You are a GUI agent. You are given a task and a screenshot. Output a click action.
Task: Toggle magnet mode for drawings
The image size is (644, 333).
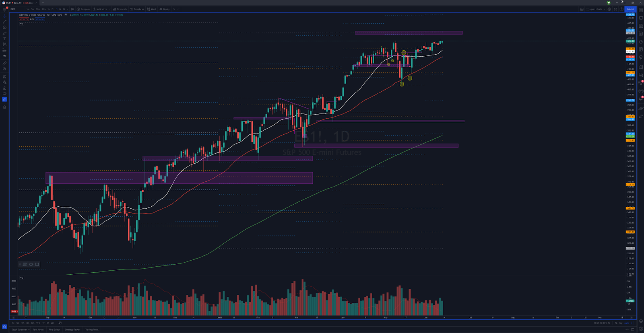pyautogui.click(x=4, y=76)
